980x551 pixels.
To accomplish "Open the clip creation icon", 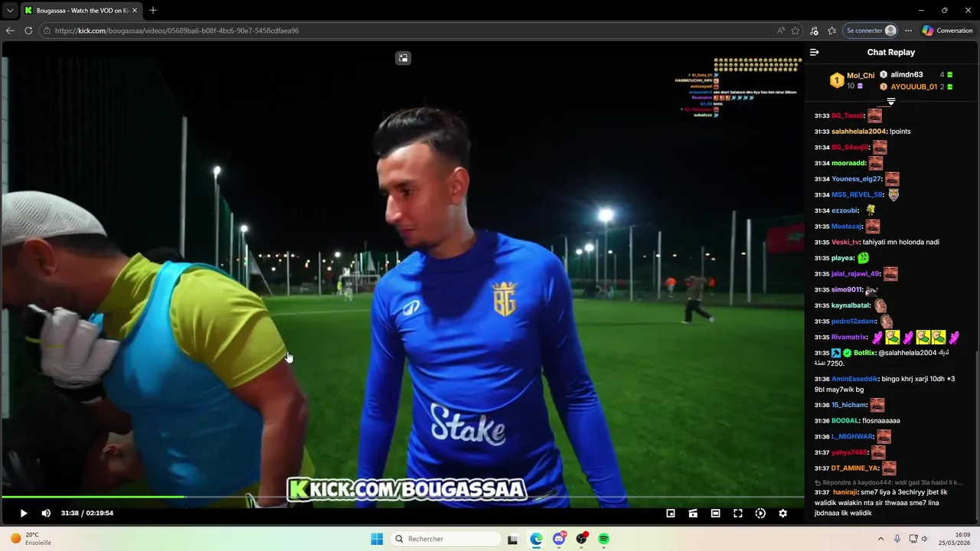I will (693, 514).
